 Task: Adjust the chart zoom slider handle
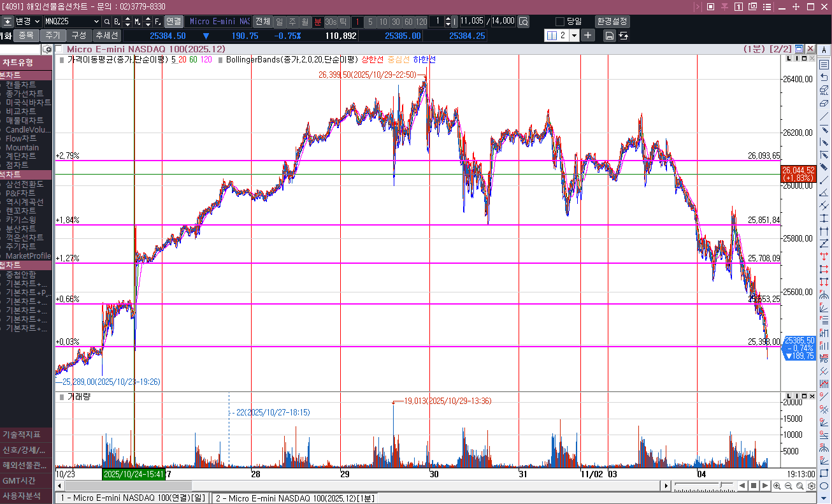[x=722, y=486]
